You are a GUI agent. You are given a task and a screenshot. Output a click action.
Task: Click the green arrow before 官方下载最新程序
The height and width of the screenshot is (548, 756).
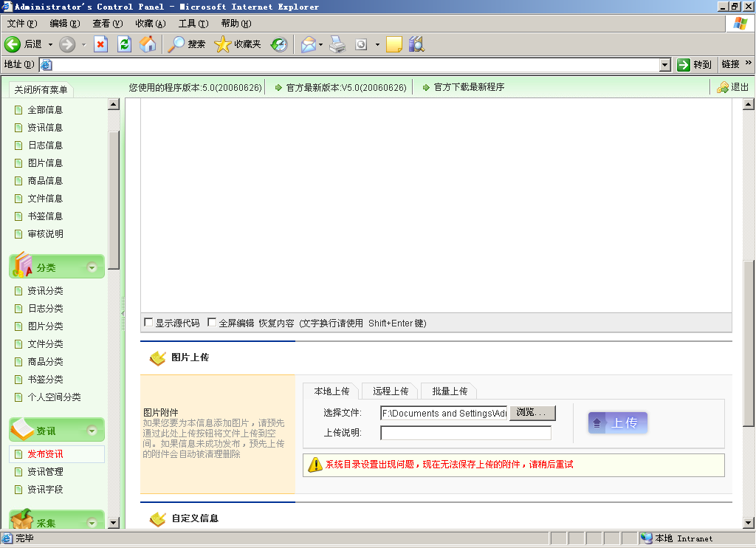[426, 88]
